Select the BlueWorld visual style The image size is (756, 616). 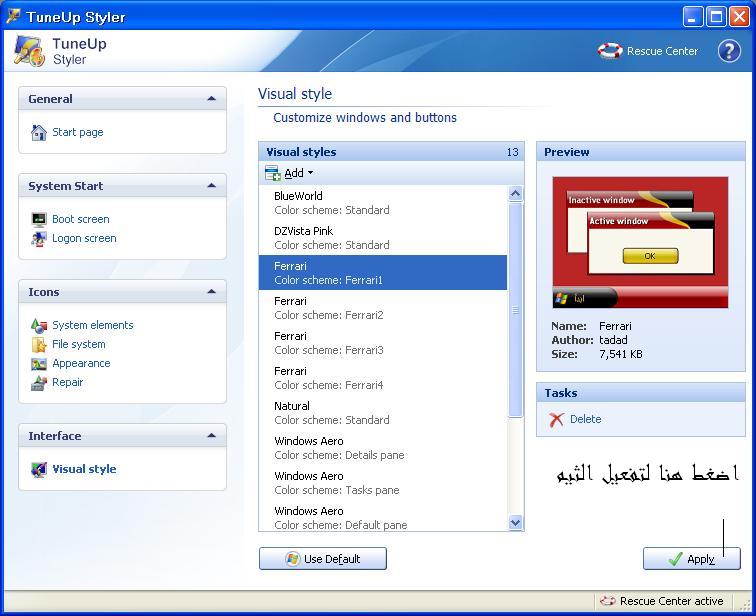(383, 203)
